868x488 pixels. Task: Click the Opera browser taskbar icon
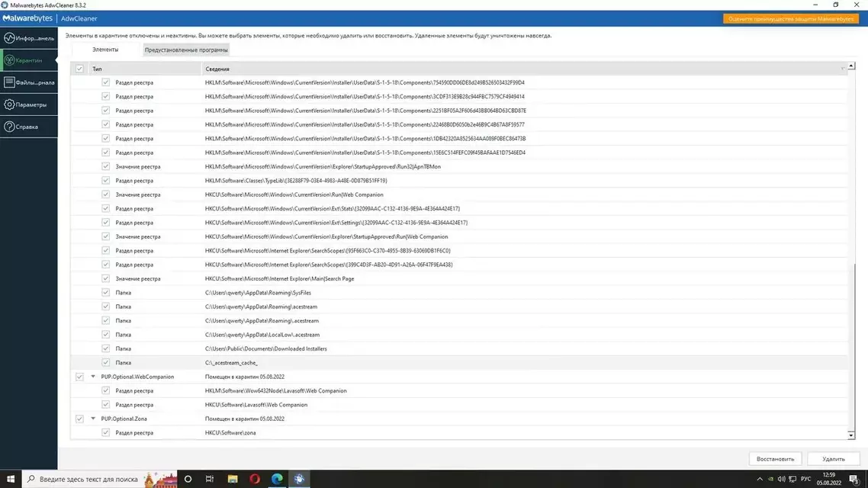[255, 479]
